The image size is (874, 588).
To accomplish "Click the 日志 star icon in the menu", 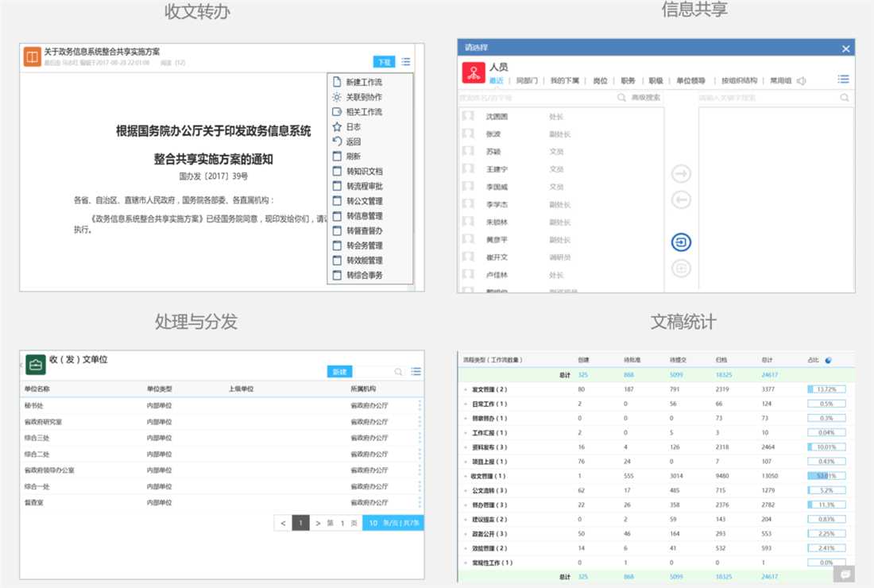I will point(337,127).
